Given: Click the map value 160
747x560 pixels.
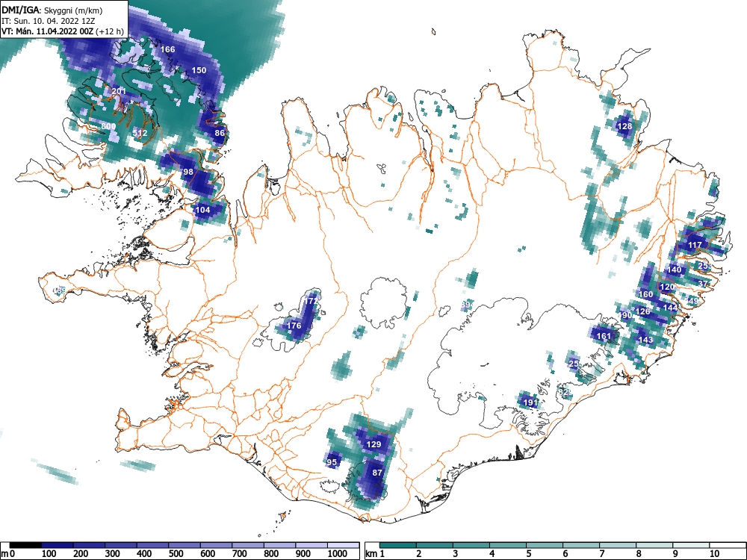Looking at the screenshot, I should pyautogui.click(x=645, y=293).
